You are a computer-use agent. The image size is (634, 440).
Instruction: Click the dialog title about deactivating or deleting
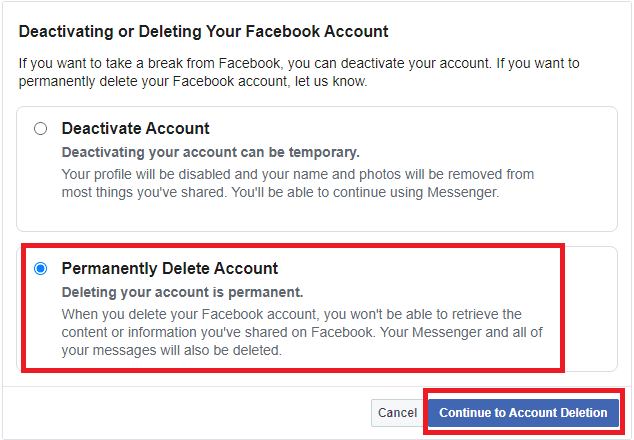(x=204, y=33)
